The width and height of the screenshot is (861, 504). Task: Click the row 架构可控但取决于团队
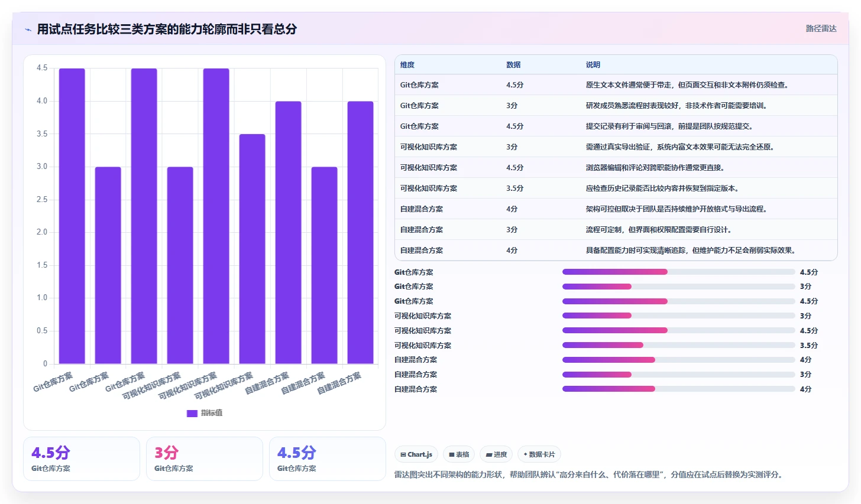(x=616, y=209)
